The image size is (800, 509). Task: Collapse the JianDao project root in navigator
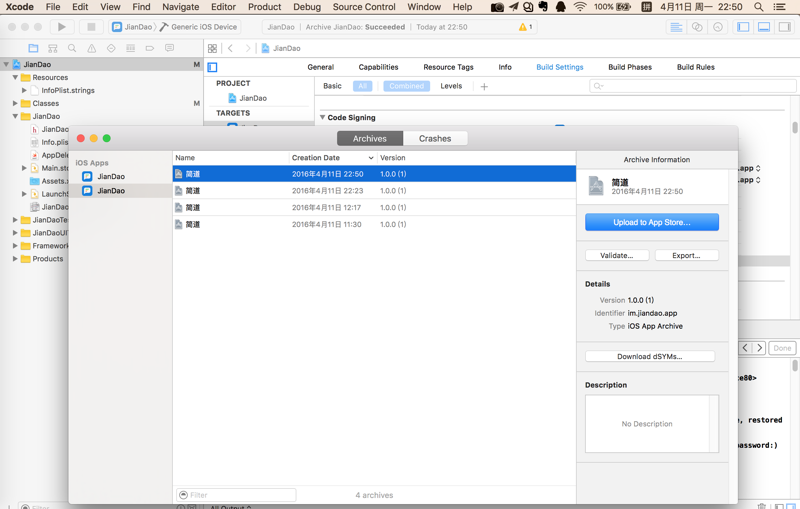(x=6, y=65)
